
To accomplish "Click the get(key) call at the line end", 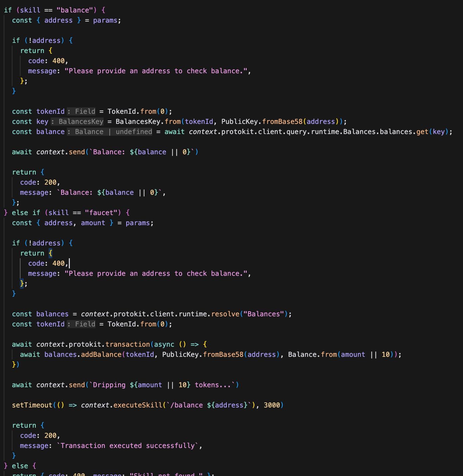I will (432, 132).
